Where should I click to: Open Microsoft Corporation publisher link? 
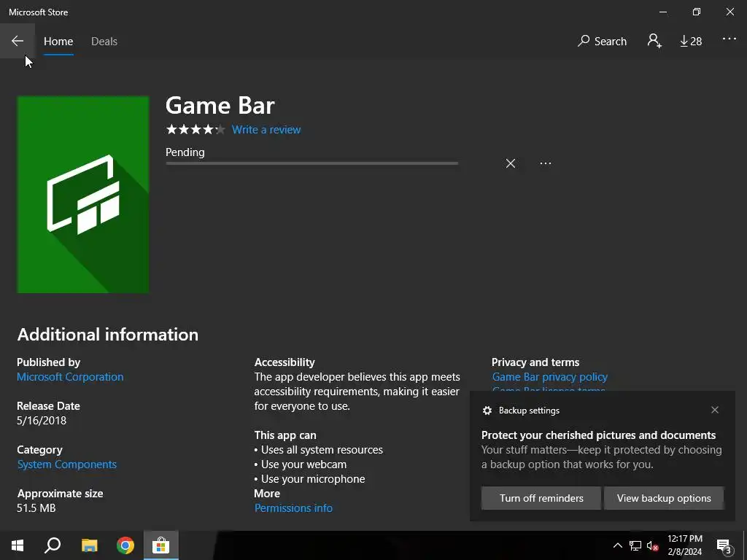pyautogui.click(x=70, y=377)
